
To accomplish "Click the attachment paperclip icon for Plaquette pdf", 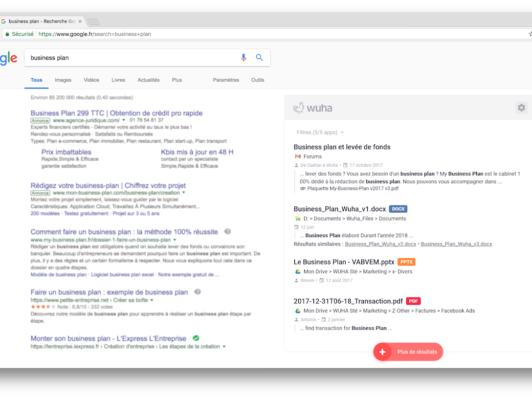I will (x=303, y=189).
